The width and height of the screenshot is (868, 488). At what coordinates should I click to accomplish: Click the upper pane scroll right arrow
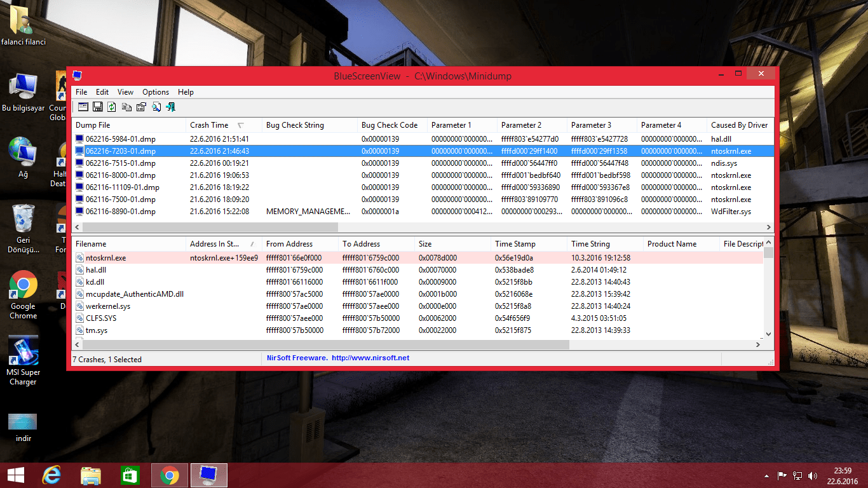768,227
